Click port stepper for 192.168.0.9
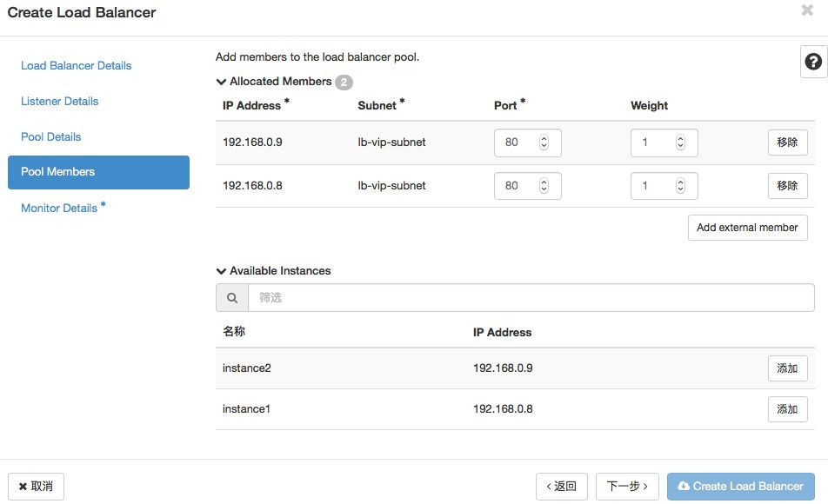This screenshot has height=504, width=828. (544, 142)
